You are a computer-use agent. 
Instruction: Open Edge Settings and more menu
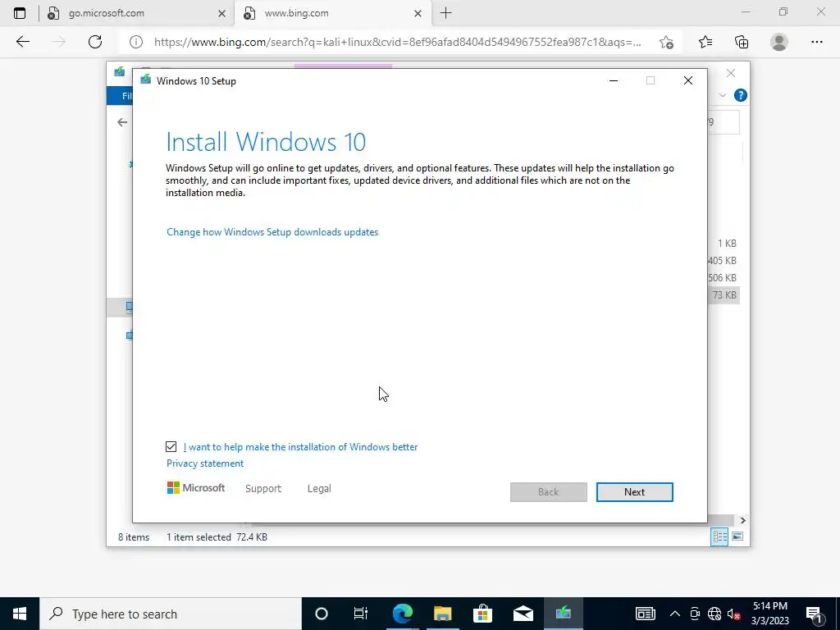click(816, 42)
